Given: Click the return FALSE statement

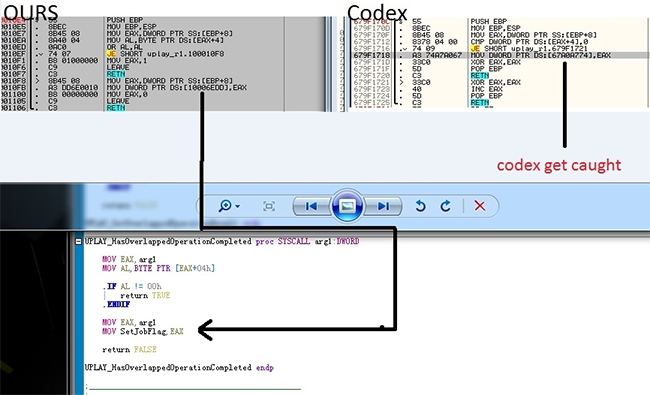Looking at the screenshot, I should (129, 349).
